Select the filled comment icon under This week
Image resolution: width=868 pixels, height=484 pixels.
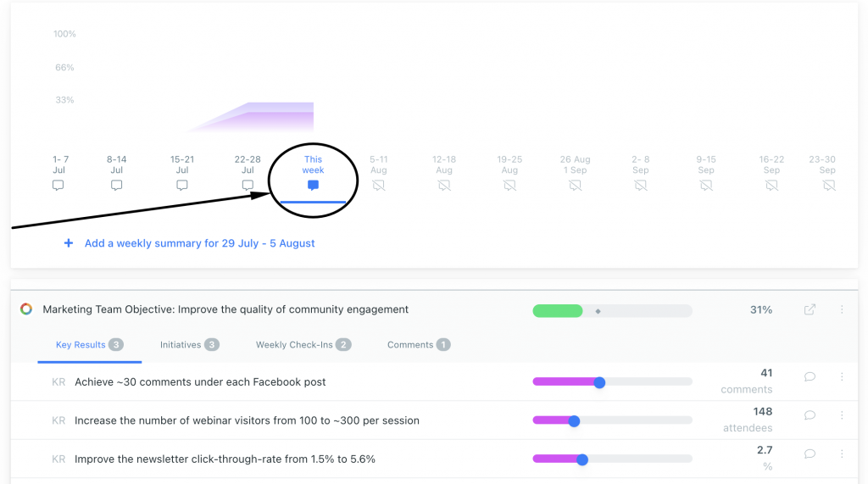[313, 185]
